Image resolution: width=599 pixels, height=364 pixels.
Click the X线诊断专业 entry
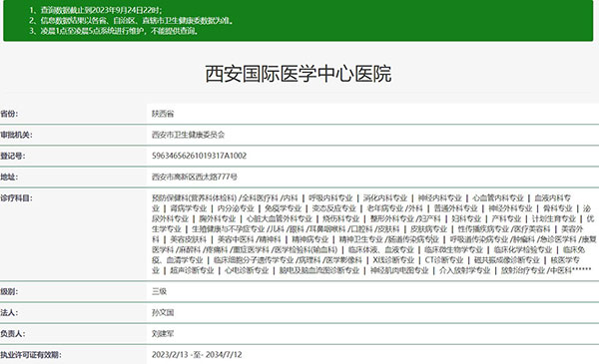click(393, 260)
